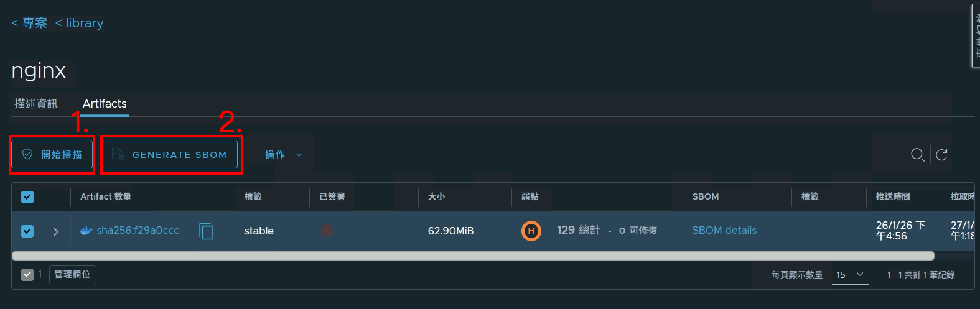Go back to library breadcrumb
This screenshot has width=980, height=309.
[80, 23]
